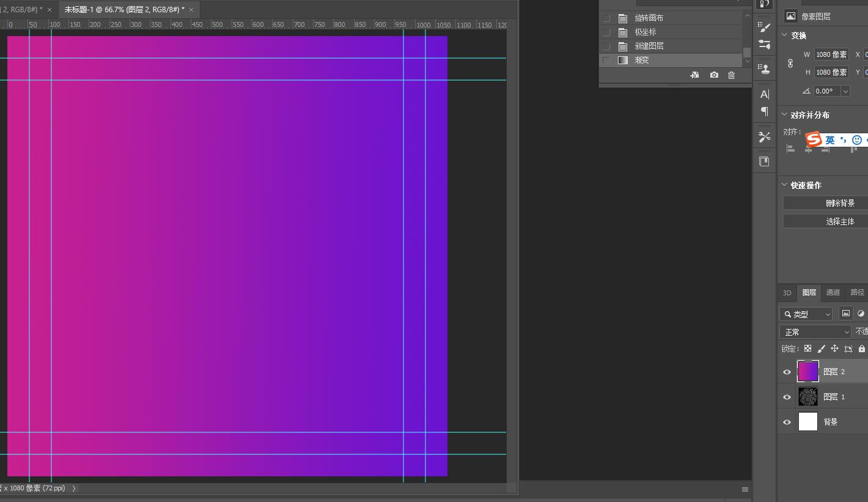Hide the 背景 layer eye
The width and height of the screenshot is (868, 502).
787,422
